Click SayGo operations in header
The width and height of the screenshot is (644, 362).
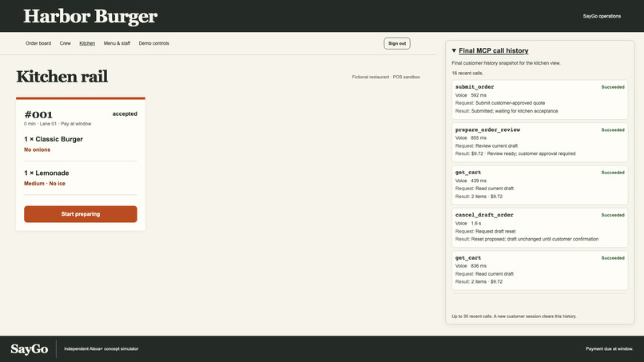point(602,16)
